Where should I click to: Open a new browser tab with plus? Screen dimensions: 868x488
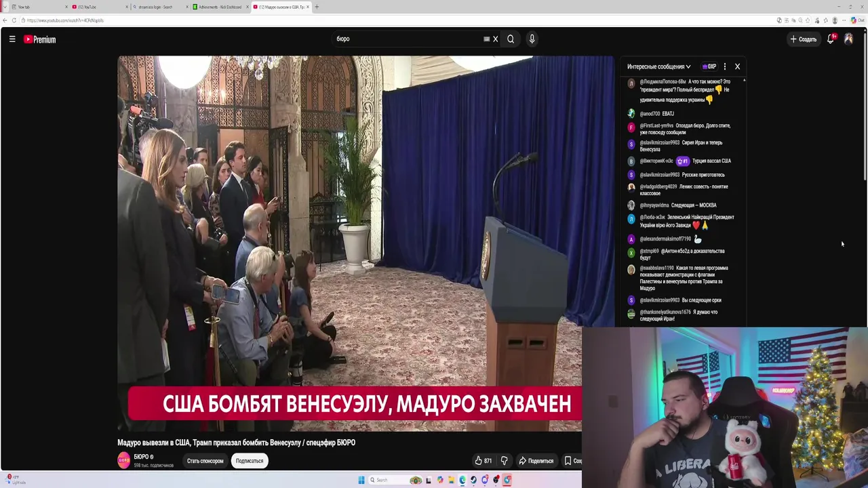click(x=317, y=7)
